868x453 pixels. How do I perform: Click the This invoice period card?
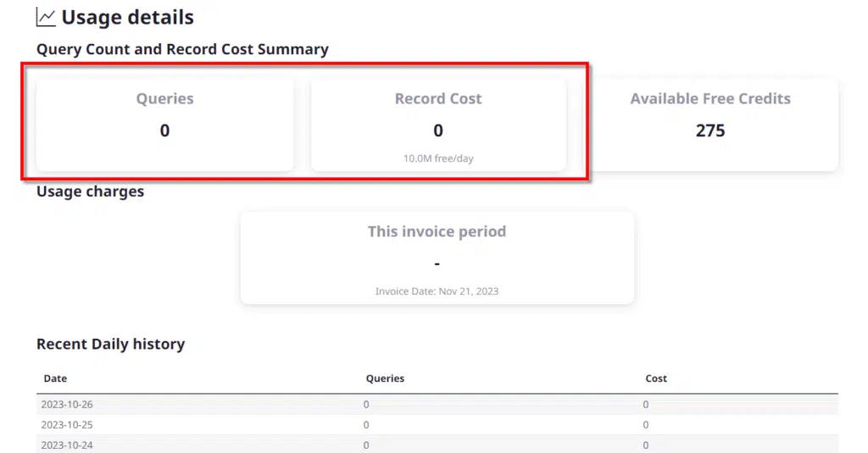(437, 257)
